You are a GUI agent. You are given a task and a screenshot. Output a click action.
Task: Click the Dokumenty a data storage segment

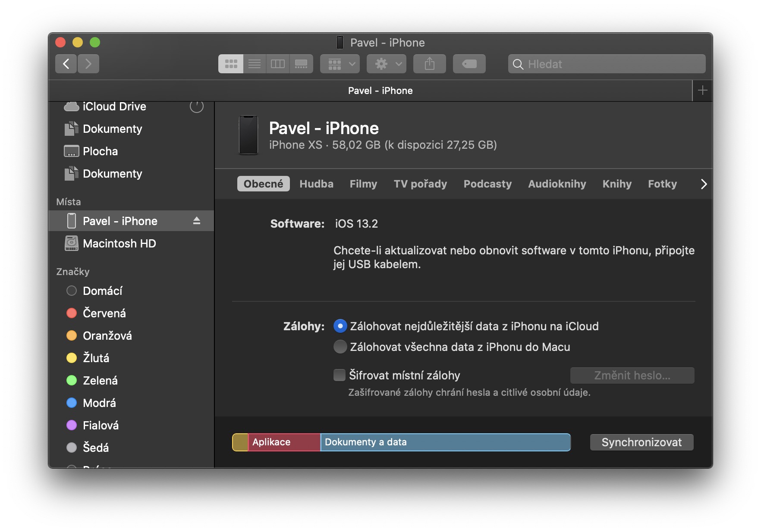pyautogui.click(x=446, y=442)
